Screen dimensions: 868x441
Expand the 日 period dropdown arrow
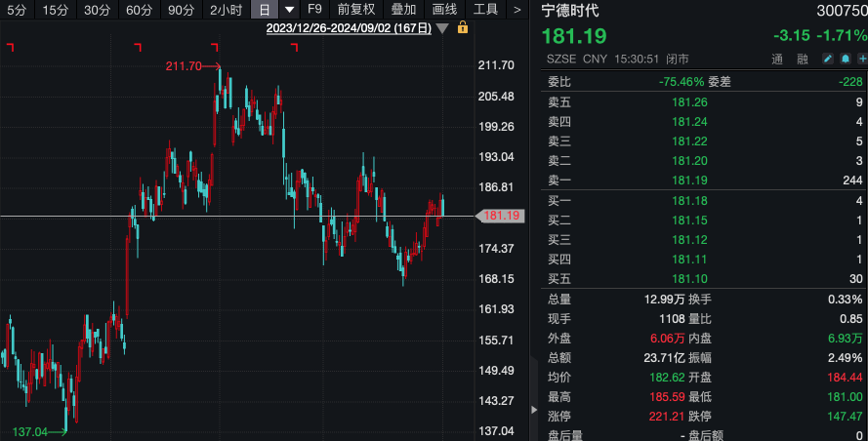click(289, 10)
